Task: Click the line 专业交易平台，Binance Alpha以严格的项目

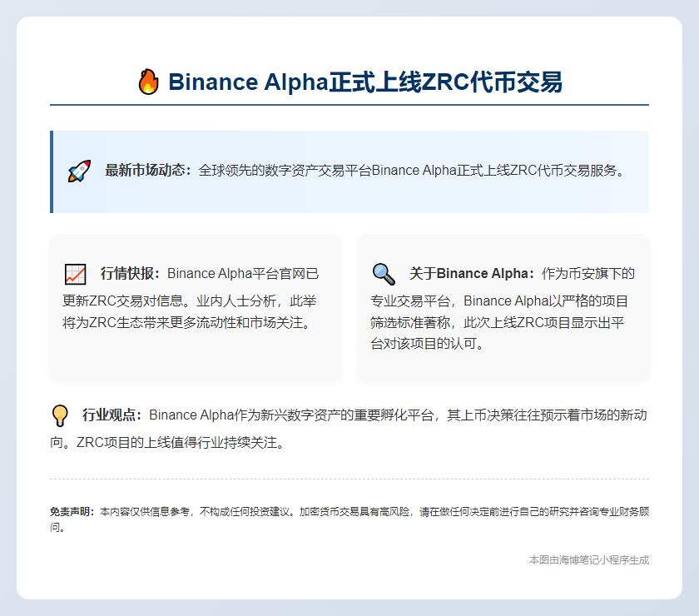Action: 499,301
